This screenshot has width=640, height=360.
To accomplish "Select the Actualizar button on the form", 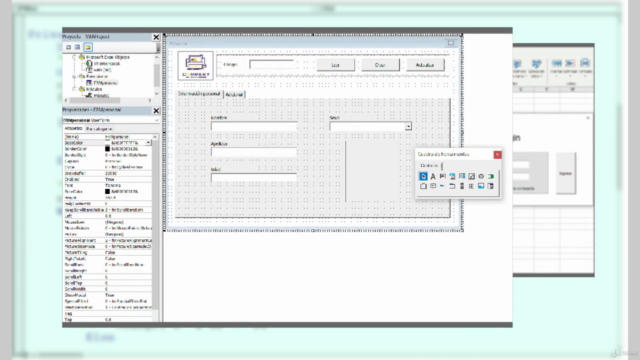I will [x=425, y=65].
